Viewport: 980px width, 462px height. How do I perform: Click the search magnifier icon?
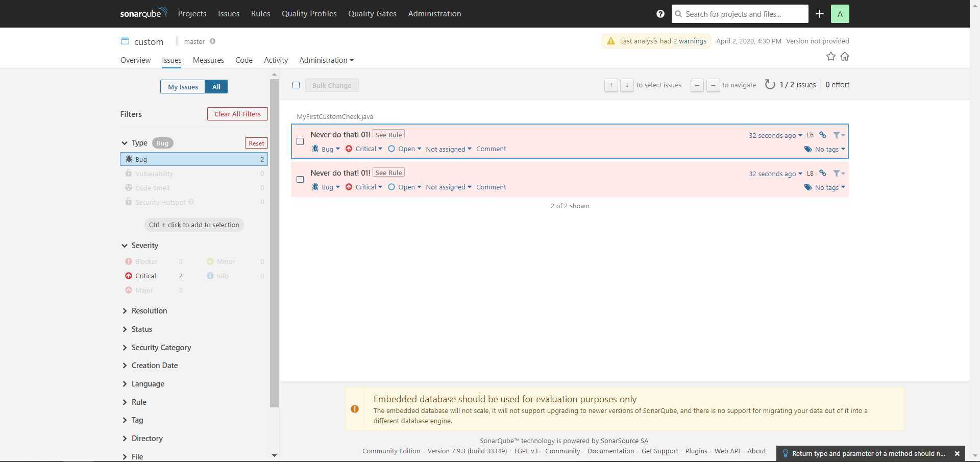[678, 14]
